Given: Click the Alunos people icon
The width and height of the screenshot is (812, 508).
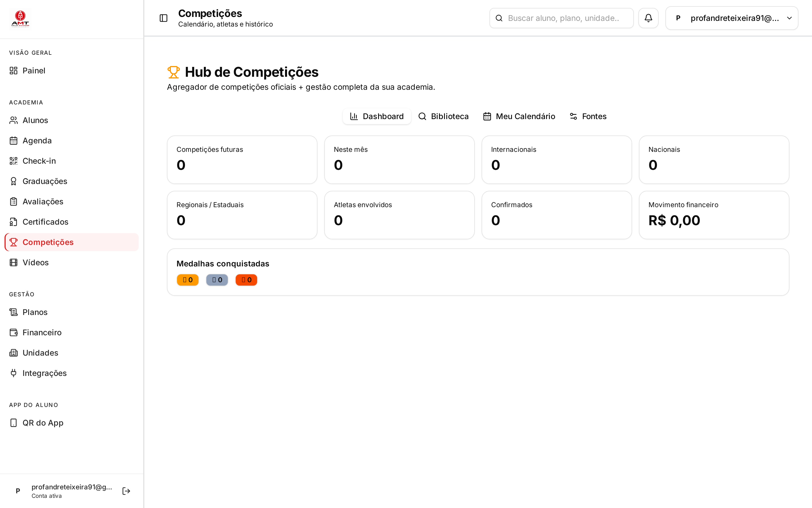Looking at the screenshot, I should [x=14, y=120].
